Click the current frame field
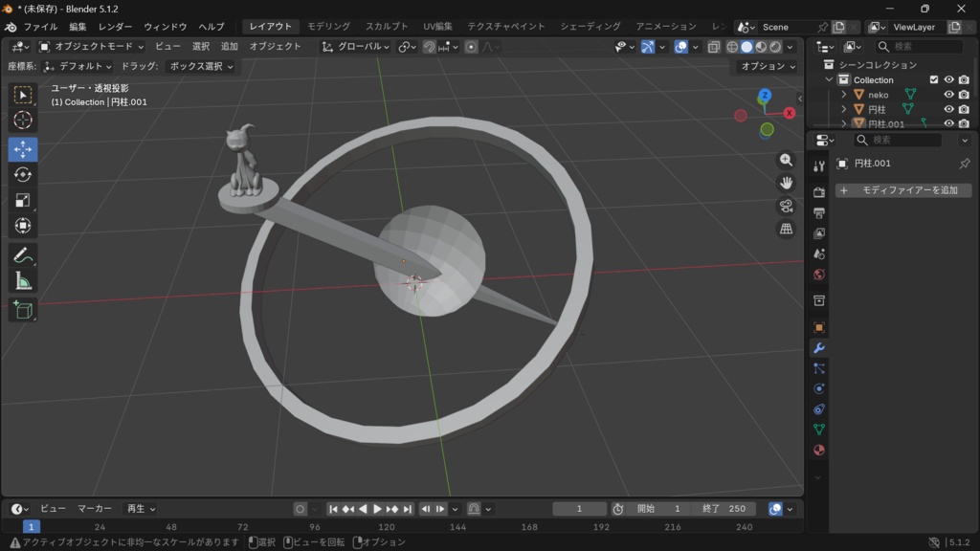 (x=579, y=509)
